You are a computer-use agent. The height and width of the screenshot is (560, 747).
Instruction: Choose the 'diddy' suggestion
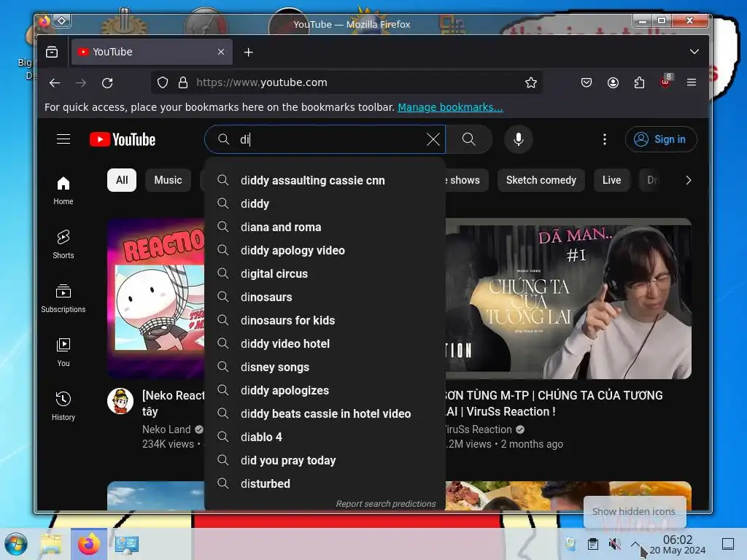pos(325,203)
